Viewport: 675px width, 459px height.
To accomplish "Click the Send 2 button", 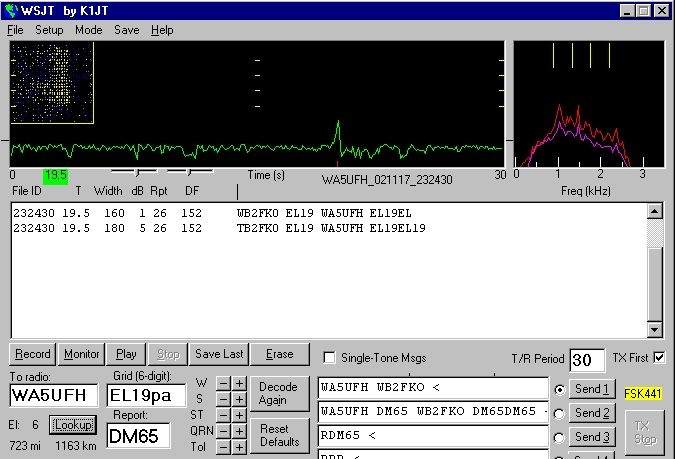I will (592, 413).
